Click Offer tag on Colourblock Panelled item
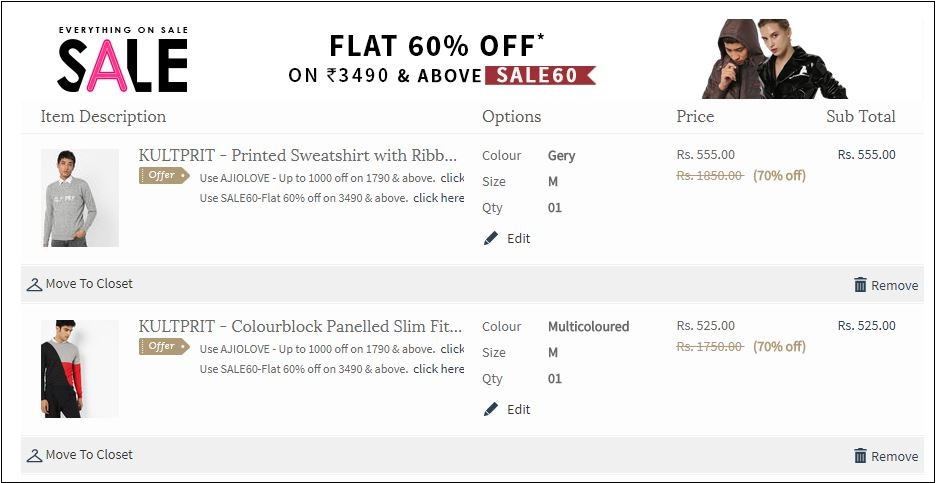Viewport: 936px width, 483px height. tap(163, 347)
